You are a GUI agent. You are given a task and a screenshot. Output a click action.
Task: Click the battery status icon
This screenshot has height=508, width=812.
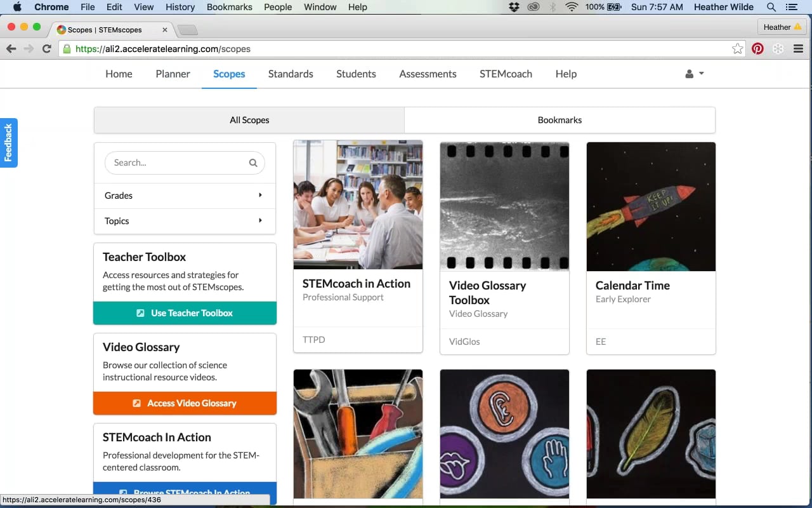(x=614, y=7)
